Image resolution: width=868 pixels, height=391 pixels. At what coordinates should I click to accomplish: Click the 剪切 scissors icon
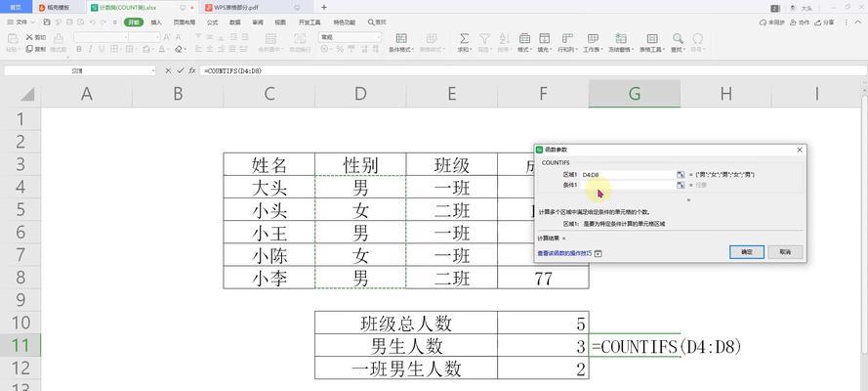coord(29,37)
